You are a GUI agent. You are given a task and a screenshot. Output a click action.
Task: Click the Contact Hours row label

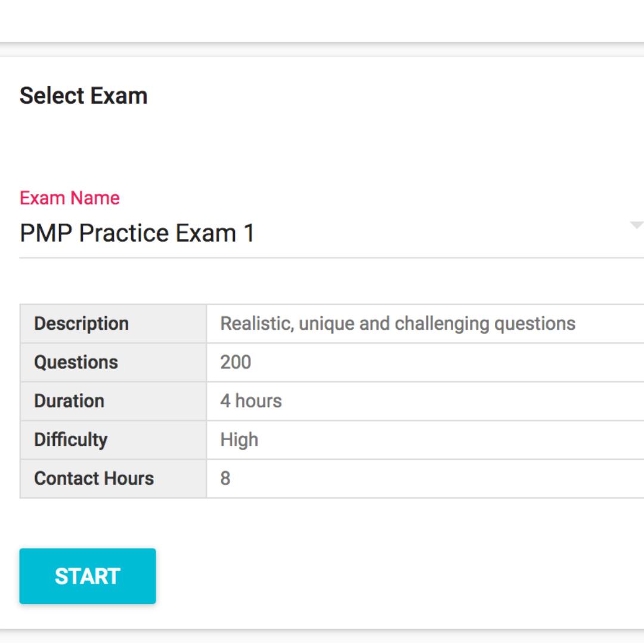point(94,478)
